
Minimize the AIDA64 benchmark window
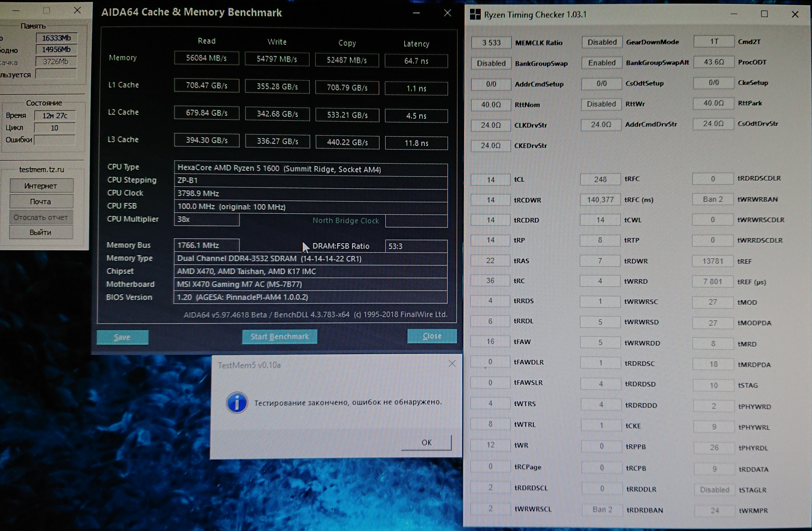click(x=416, y=13)
